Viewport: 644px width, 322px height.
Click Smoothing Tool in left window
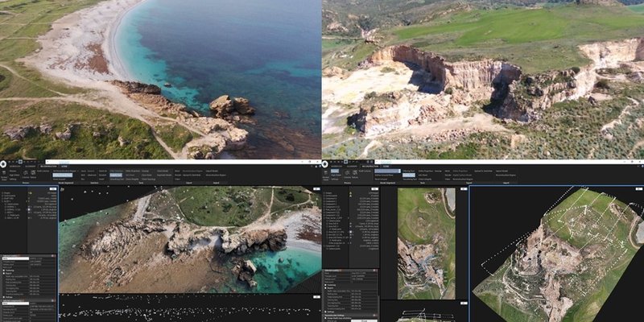pos(117,179)
